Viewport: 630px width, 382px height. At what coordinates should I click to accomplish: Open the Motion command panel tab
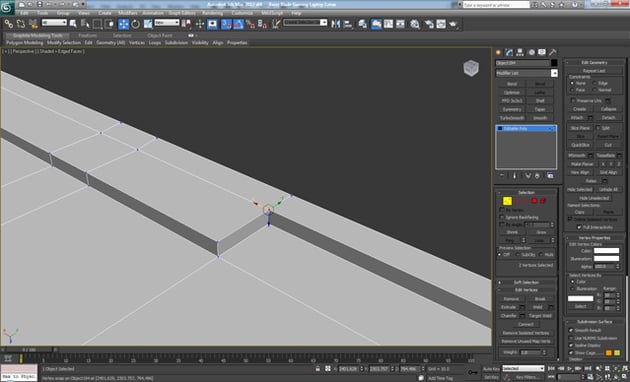531,52
